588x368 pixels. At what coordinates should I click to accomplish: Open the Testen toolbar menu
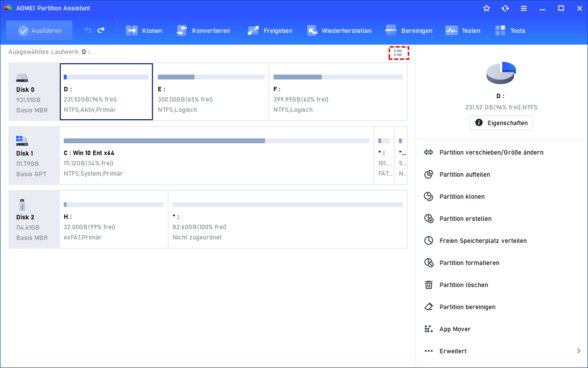463,30
